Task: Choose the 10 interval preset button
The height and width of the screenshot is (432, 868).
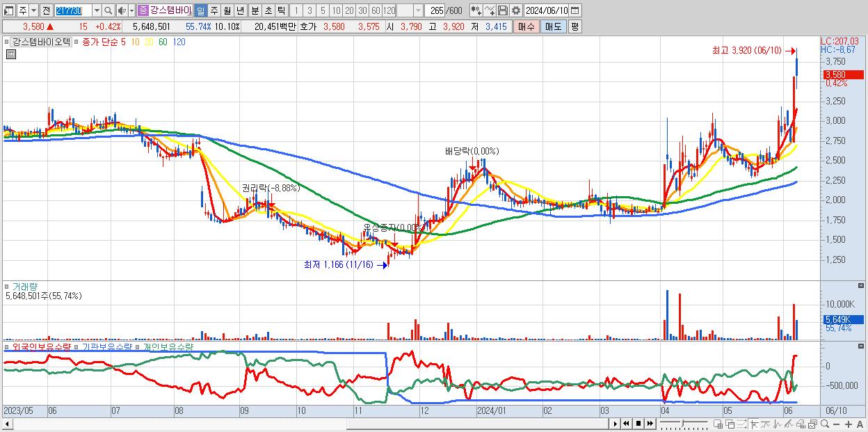Action: 336,10
